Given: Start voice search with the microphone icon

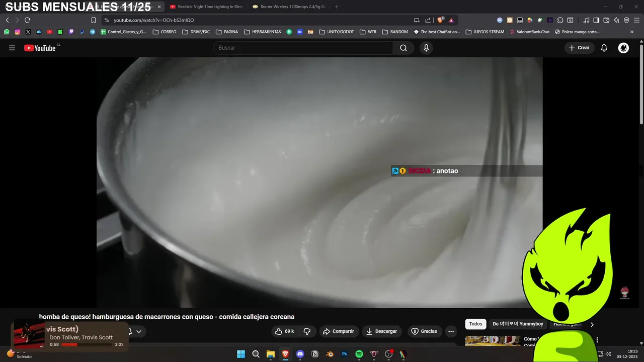Looking at the screenshot, I should pos(426,48).
